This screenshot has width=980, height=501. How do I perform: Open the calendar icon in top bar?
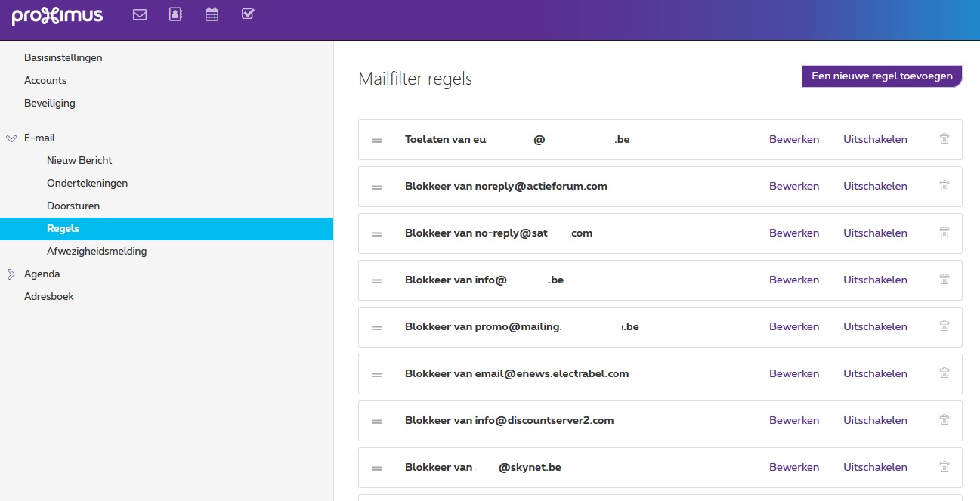pos(212,14)
